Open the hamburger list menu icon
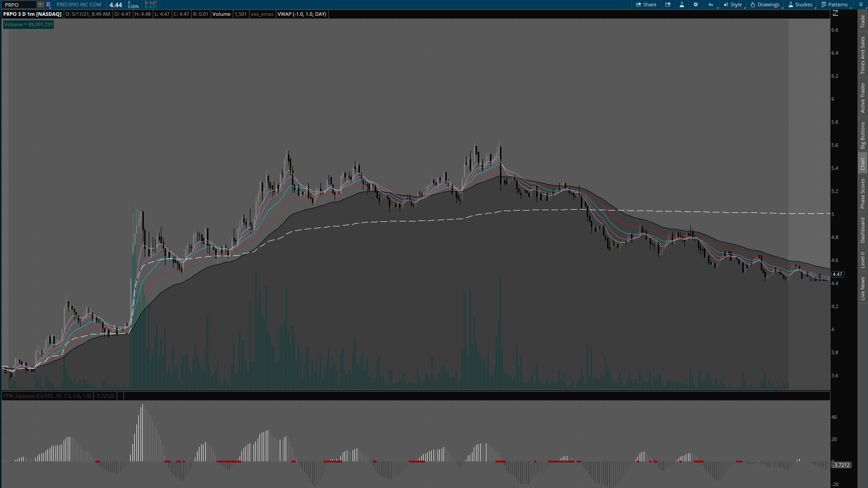The image size is (868, 488). pyautogui.click(x=861, y=5)
